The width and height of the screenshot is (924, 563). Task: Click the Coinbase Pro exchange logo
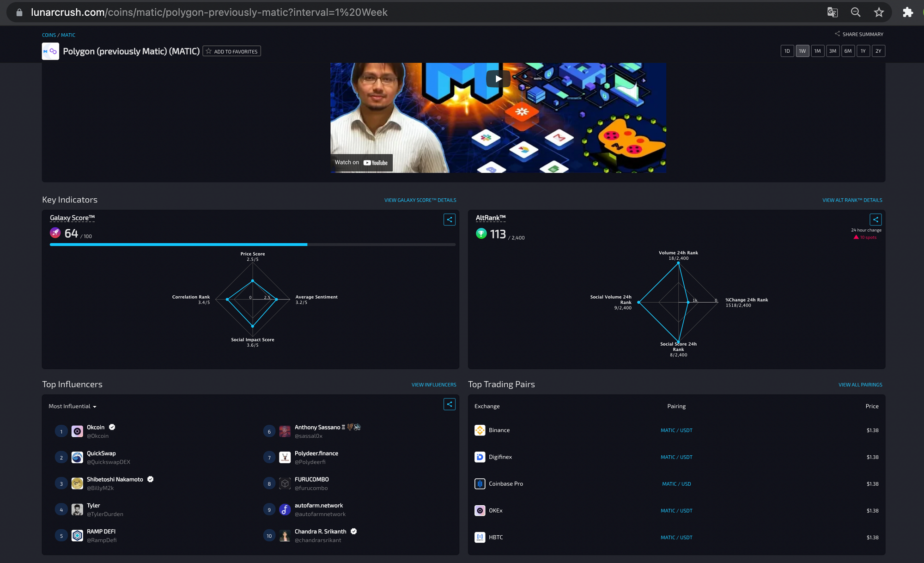(x=480, y=483)
